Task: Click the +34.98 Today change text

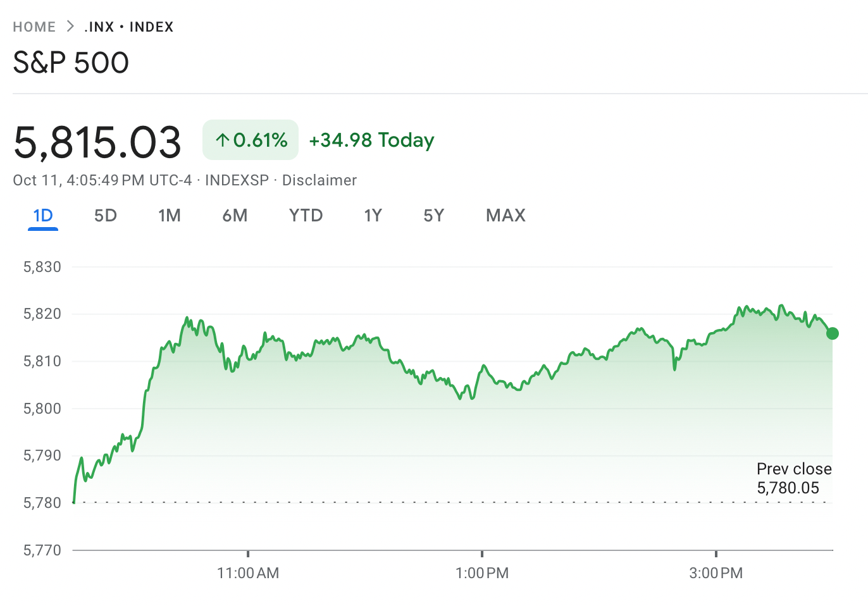Action: pyautogui.click(x=371, y=140)
